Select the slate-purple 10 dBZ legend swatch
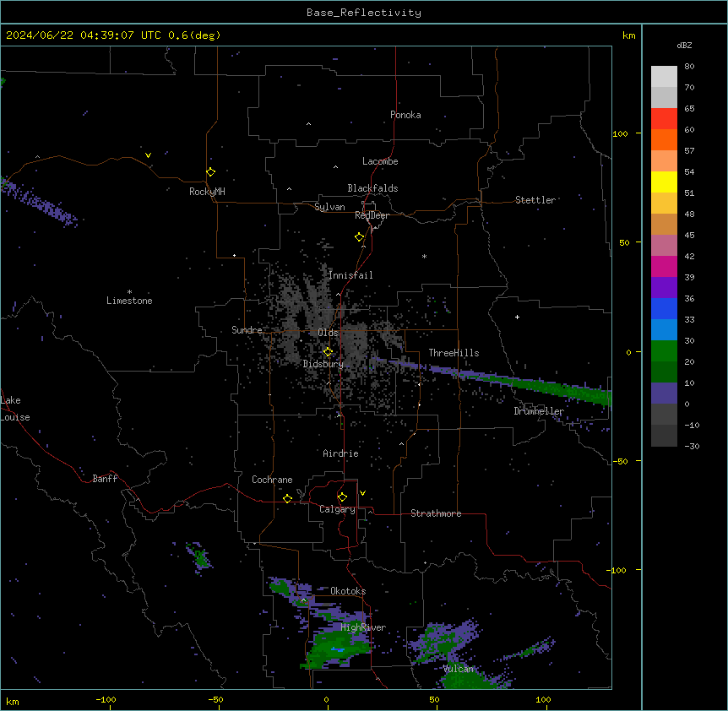This screenshot has height=711, width=728. pyautogui.click(x=664, y=393)
